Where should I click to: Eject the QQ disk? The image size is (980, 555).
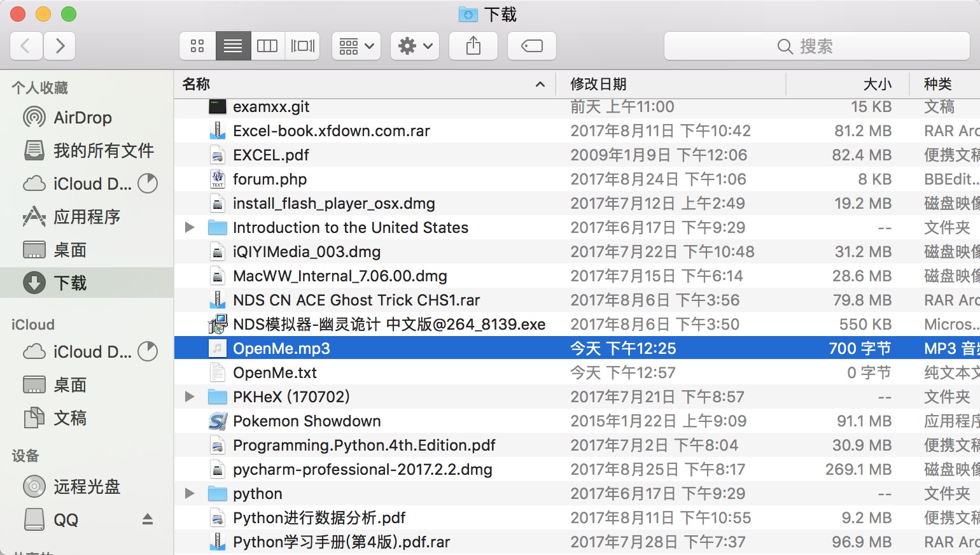click(x=148, y=519)
